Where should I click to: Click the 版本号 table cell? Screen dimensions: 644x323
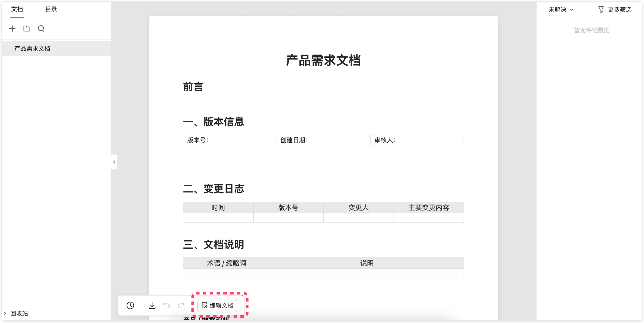229,140
